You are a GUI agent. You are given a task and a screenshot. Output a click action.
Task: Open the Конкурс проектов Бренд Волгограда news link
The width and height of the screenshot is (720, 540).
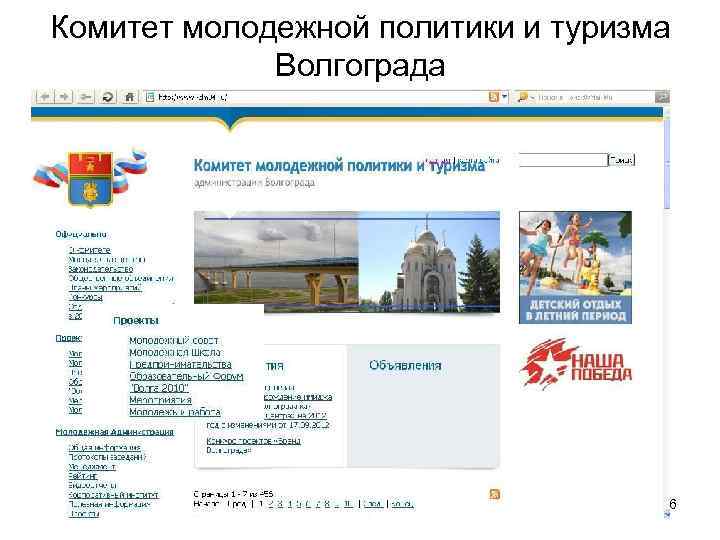point(253,445)
